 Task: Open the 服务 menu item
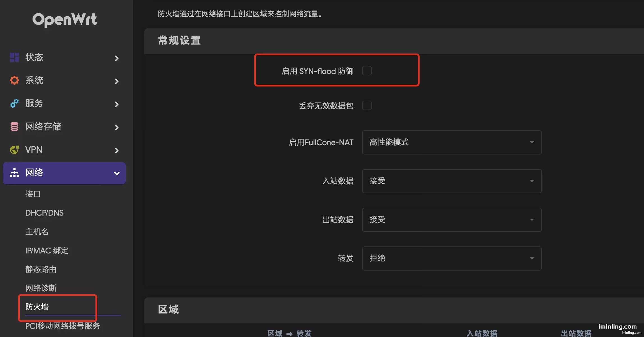point(64,103)
